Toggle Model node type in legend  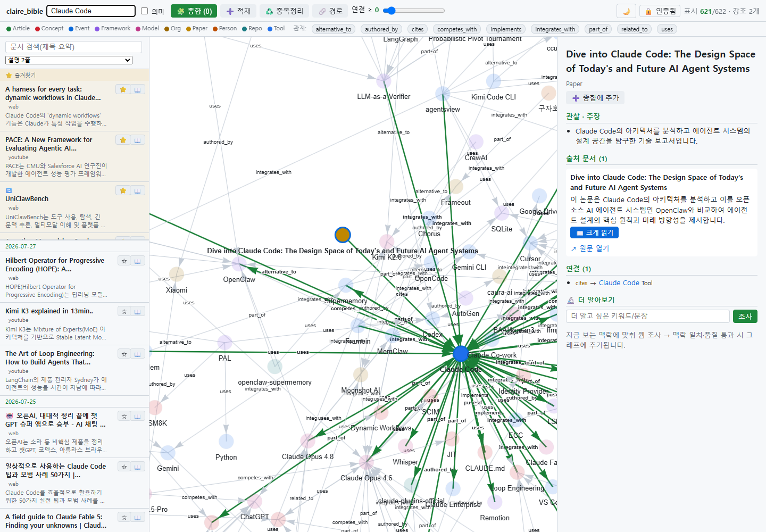pos(147,29)
